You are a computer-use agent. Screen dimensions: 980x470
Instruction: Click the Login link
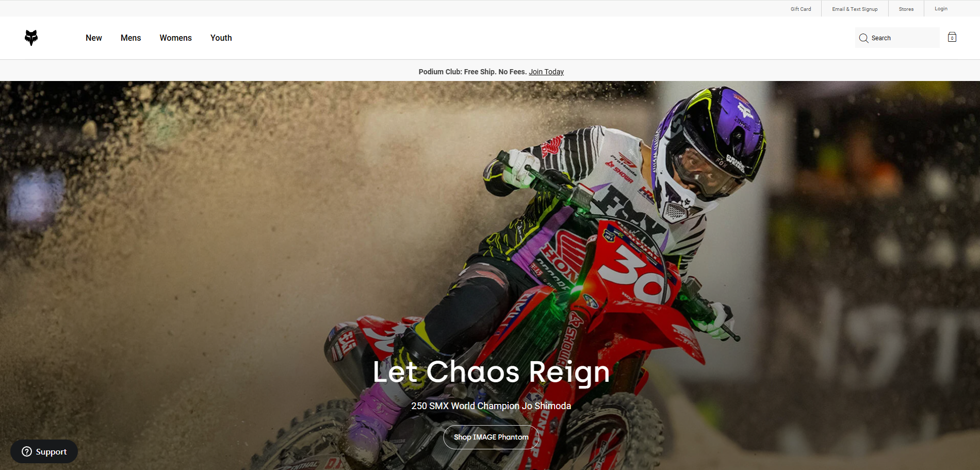point(941,9)
